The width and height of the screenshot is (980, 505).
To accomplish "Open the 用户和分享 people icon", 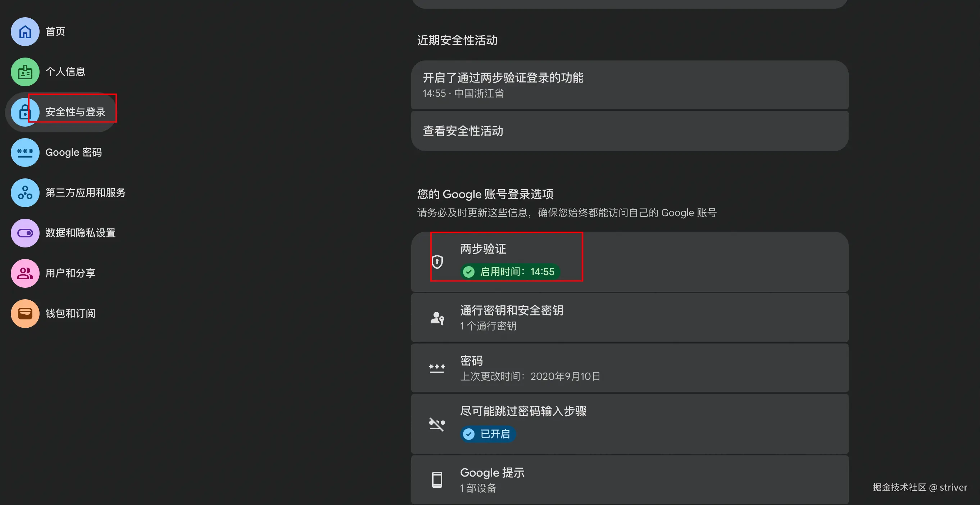I will click(x=25, y=273).
